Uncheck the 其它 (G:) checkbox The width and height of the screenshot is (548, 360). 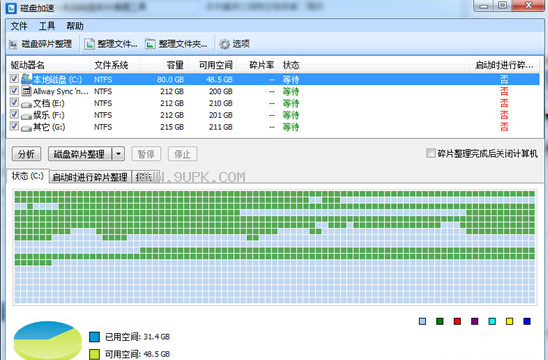coord(14,126)
